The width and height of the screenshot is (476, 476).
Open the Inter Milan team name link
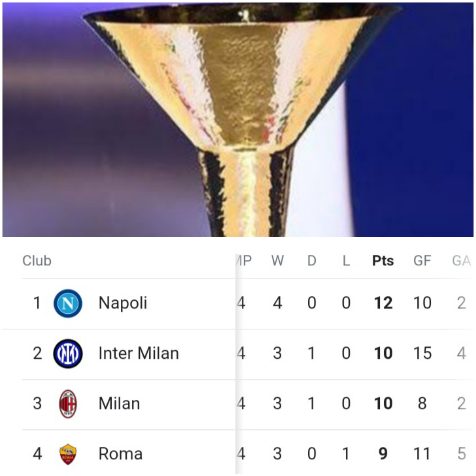click(139, 353)
